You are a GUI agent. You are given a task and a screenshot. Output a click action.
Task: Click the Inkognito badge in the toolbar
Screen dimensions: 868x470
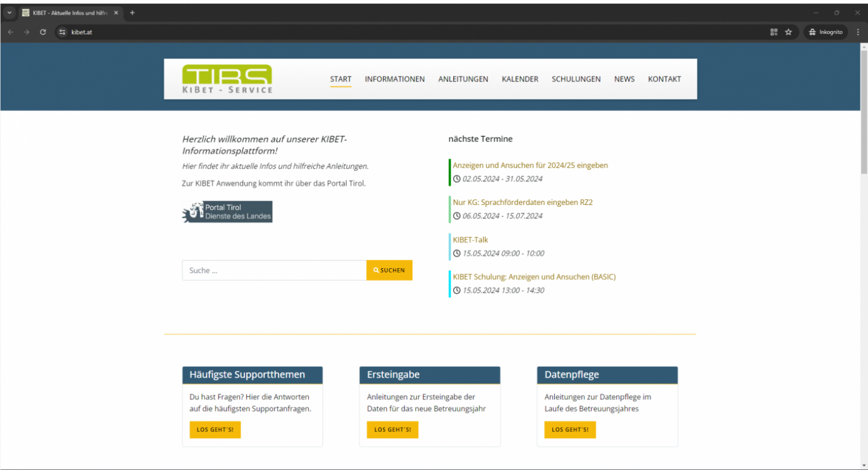(x=825, y=32)
